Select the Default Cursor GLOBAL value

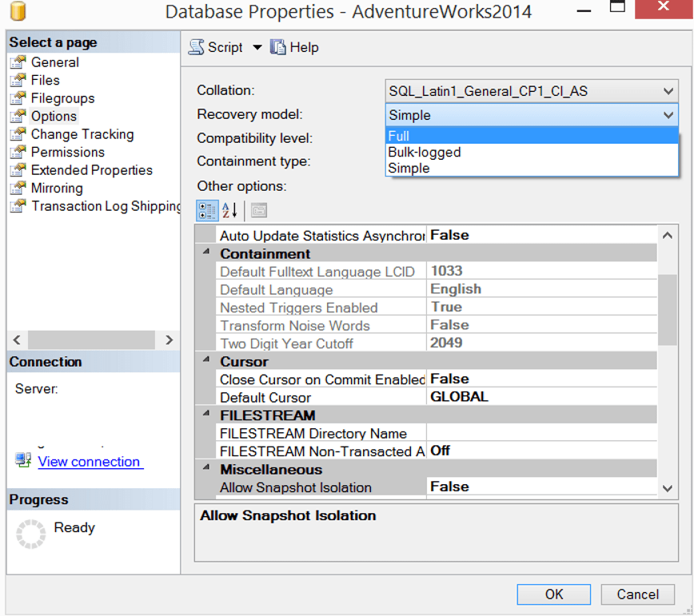[x=541, y=396]
